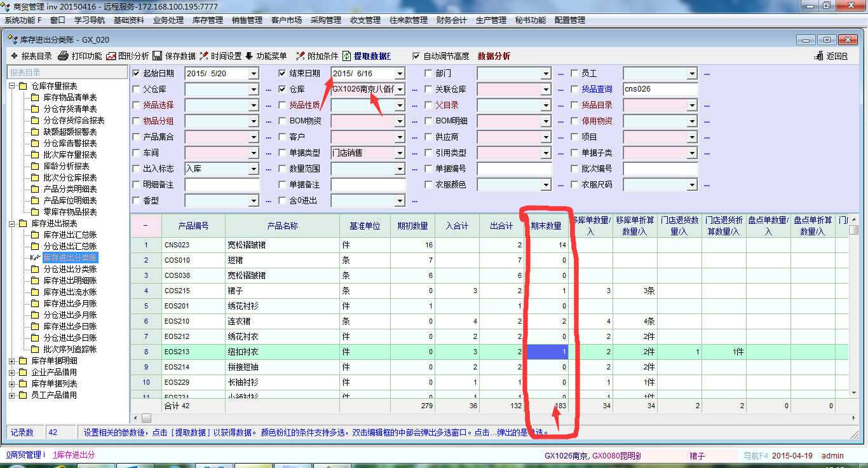Toggle the 起始日期 checkbox
Viewport: 868px width, 468px height.
[136, 73]
